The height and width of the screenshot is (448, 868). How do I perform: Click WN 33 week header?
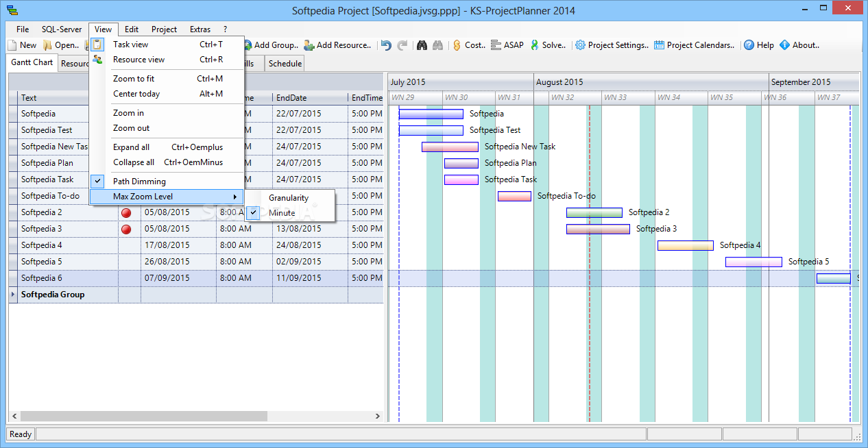(627, 97)
